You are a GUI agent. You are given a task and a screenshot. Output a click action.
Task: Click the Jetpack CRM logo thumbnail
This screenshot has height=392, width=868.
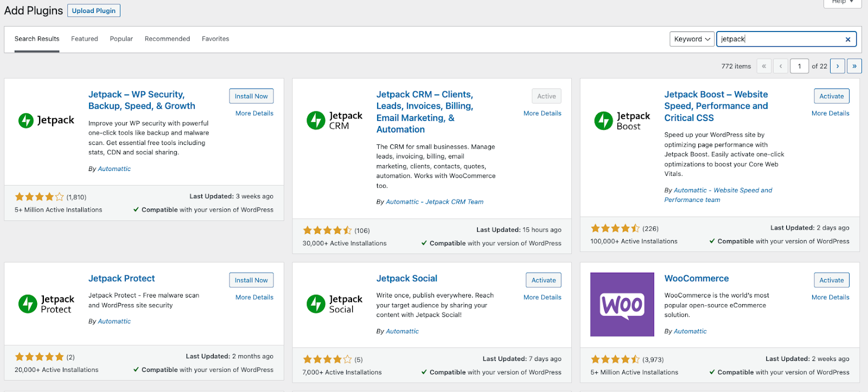(x=335, y=121)
